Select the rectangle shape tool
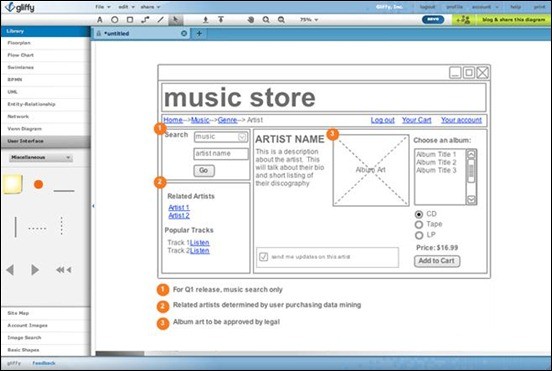The width and height of the screenshot is (552, 371). [x=130, y=20]
